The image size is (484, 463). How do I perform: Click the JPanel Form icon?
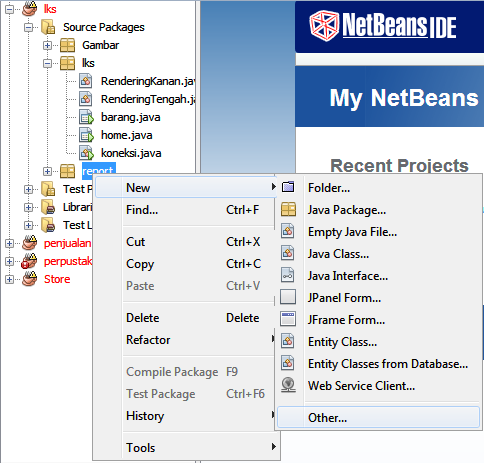(x=288, y=297)
